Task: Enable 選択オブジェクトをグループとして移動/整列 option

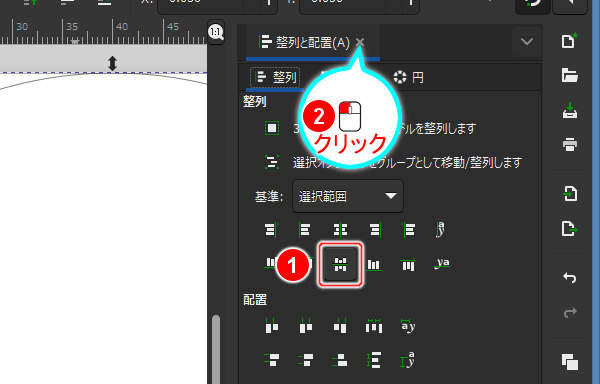Action: 272,162
